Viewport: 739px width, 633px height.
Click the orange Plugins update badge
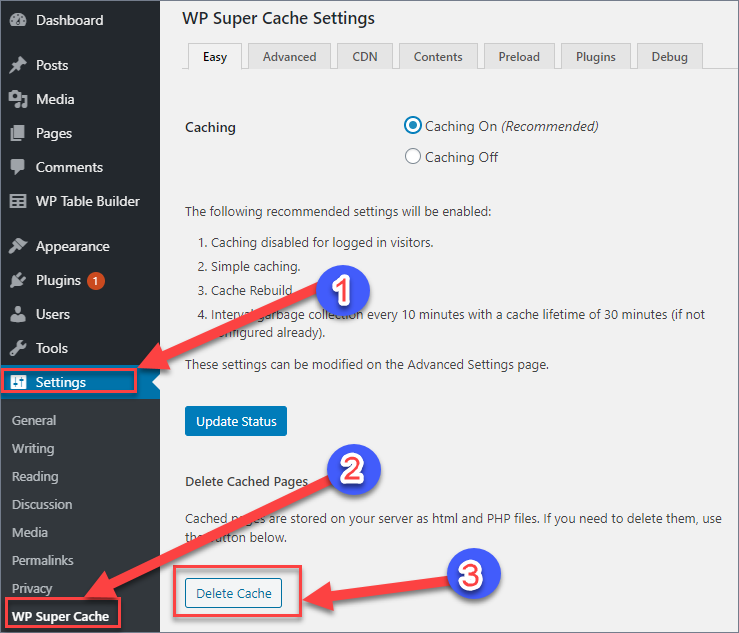[x=96, y=281]
